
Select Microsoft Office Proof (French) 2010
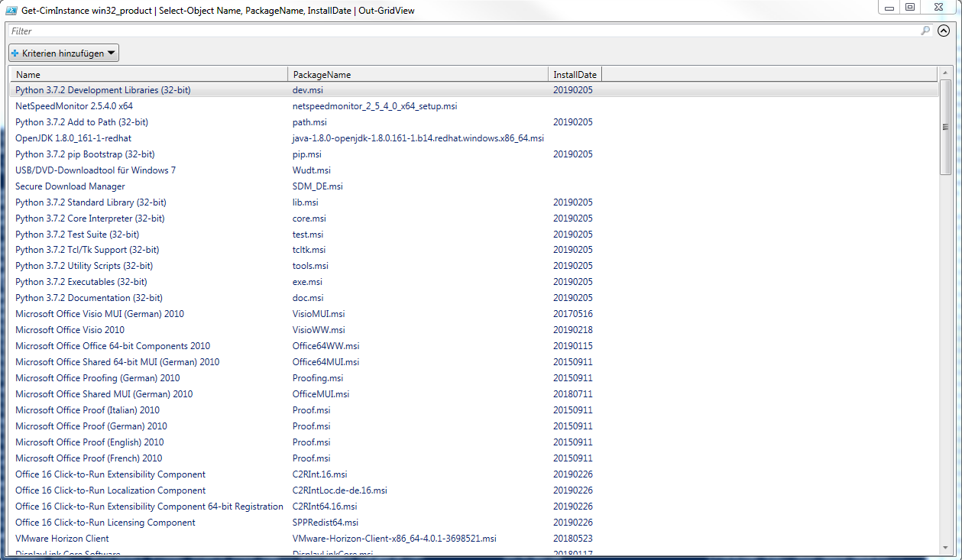(x=474, y=458)
